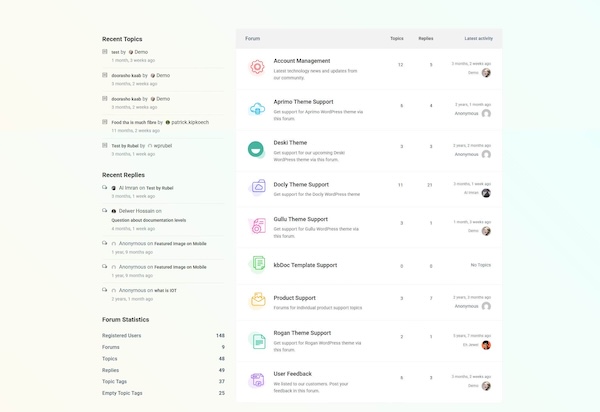Click the 'Empty Topic Tags' statistics label
The image size is (600, 412).
122,393
